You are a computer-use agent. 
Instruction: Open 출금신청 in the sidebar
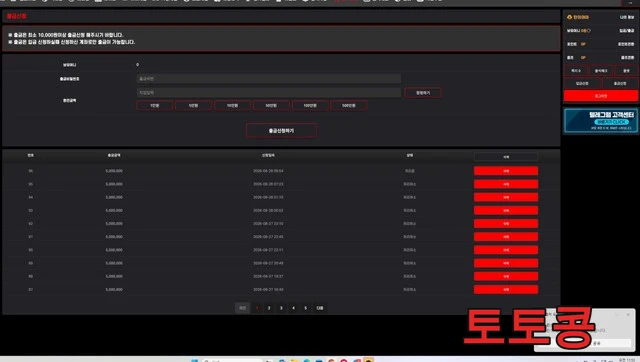[x=620, y=83]
